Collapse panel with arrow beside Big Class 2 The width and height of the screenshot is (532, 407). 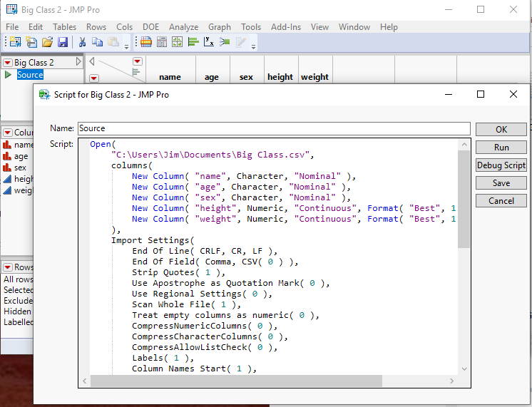pyautogui.click(x=78, y=62)
